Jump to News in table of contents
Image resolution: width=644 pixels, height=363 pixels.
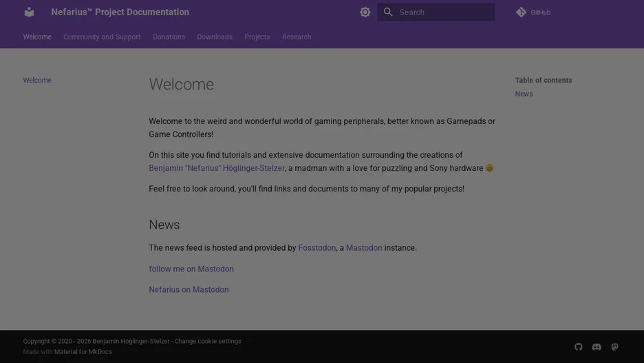(x=524, y=94)
